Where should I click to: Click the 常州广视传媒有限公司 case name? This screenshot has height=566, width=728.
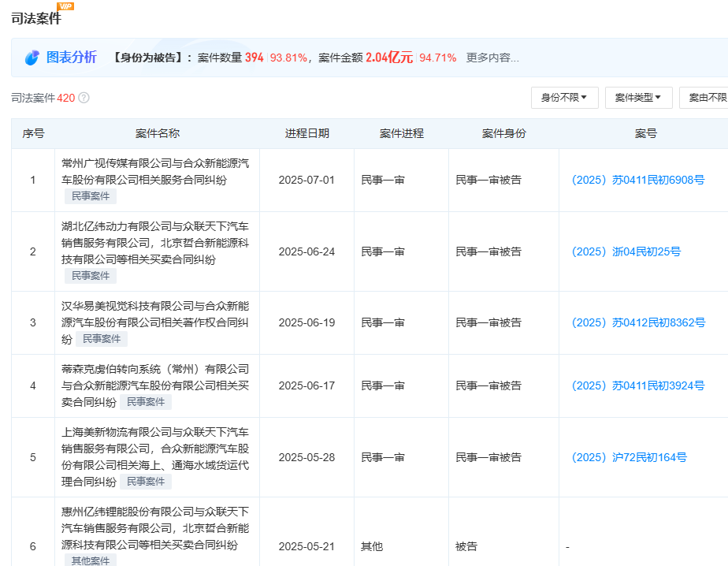[156, 172]
